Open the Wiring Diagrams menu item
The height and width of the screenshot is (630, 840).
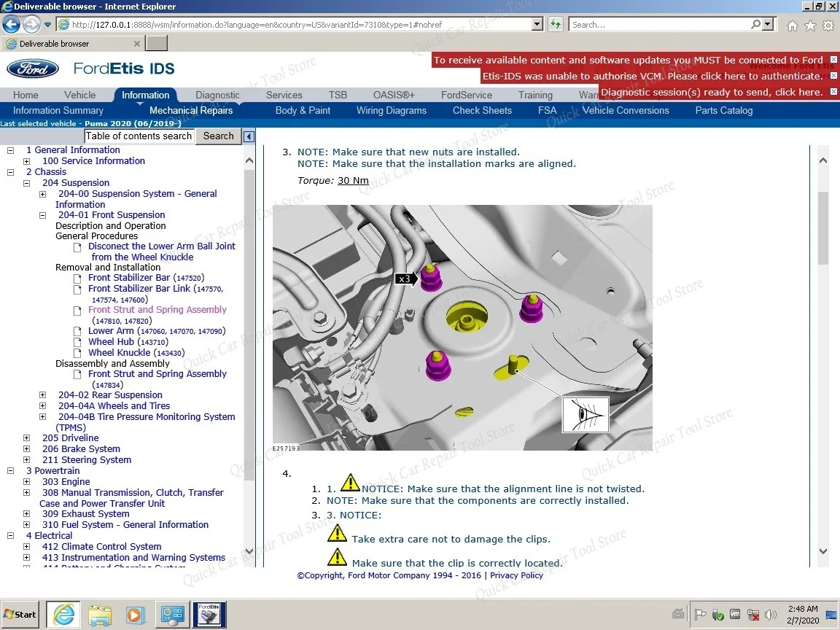coord(391,110)
